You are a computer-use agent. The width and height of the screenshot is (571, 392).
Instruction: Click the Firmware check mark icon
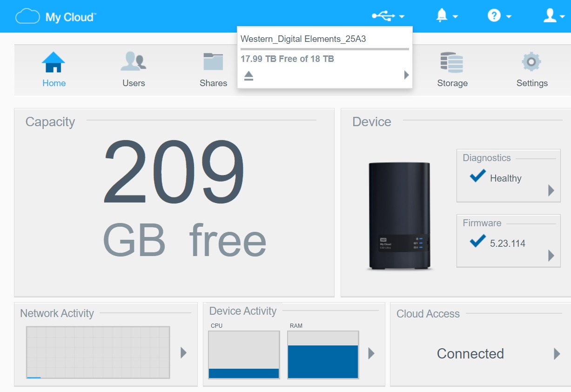[x=478, y=241]
